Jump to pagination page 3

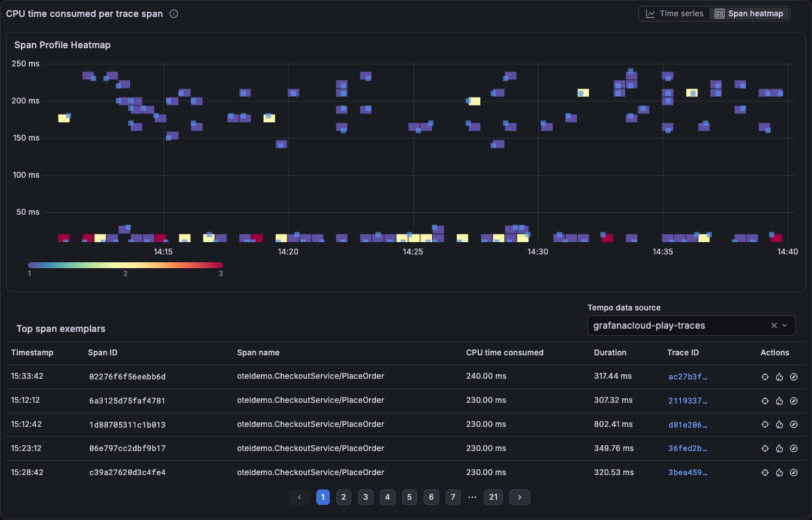point(366,497)
